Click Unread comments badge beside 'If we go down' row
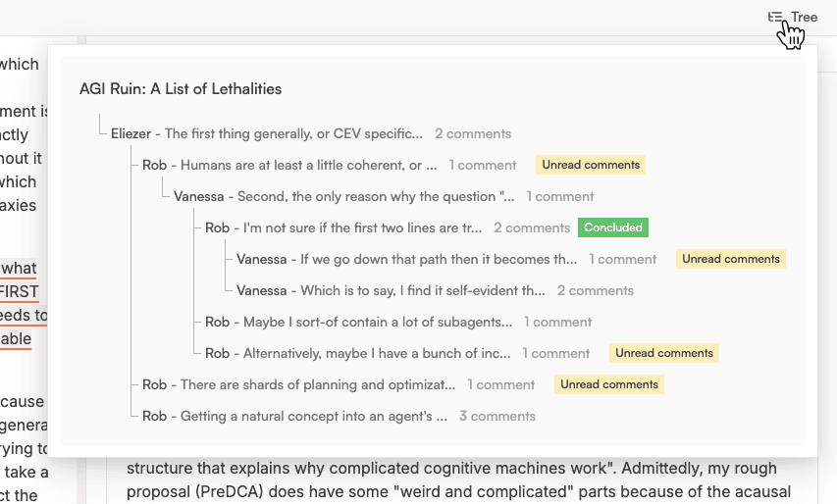837x504 pixels. tap(731, 259)
